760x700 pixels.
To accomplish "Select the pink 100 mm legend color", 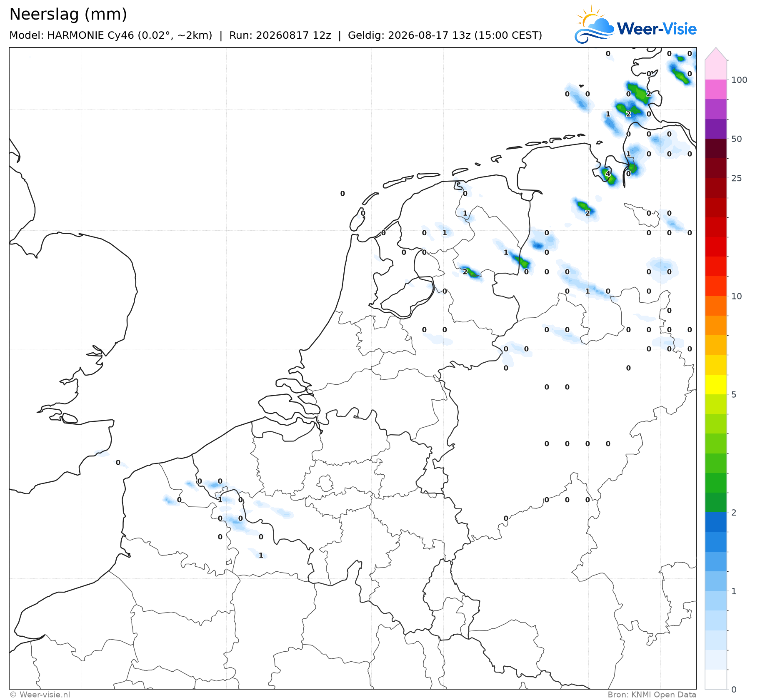I will [x=716, y=89].
